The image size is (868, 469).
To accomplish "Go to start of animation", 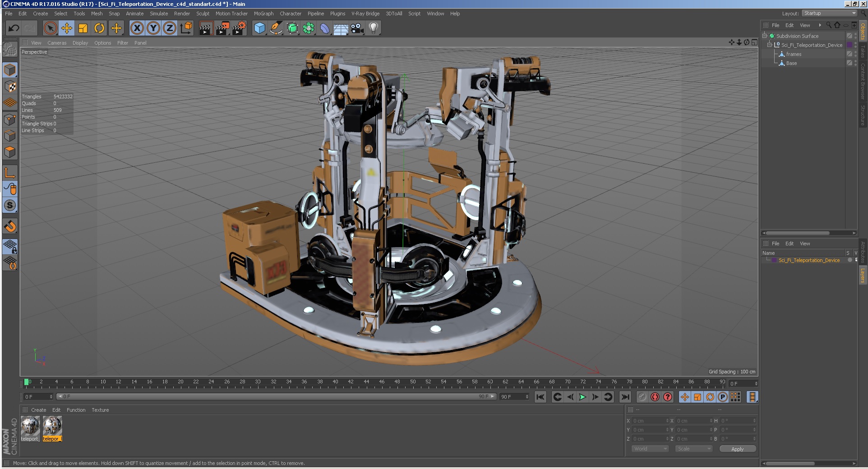I will point(540,397).
